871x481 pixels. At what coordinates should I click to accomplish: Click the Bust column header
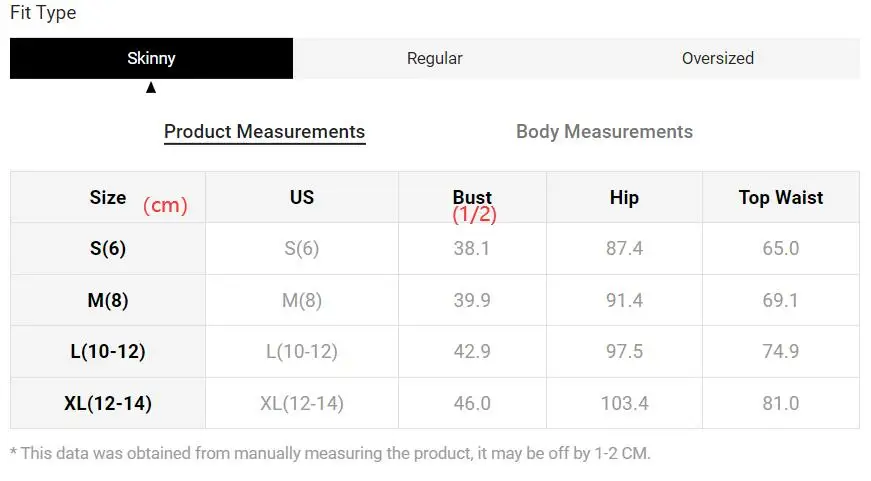pyautogui.click(x=472, y=197)
